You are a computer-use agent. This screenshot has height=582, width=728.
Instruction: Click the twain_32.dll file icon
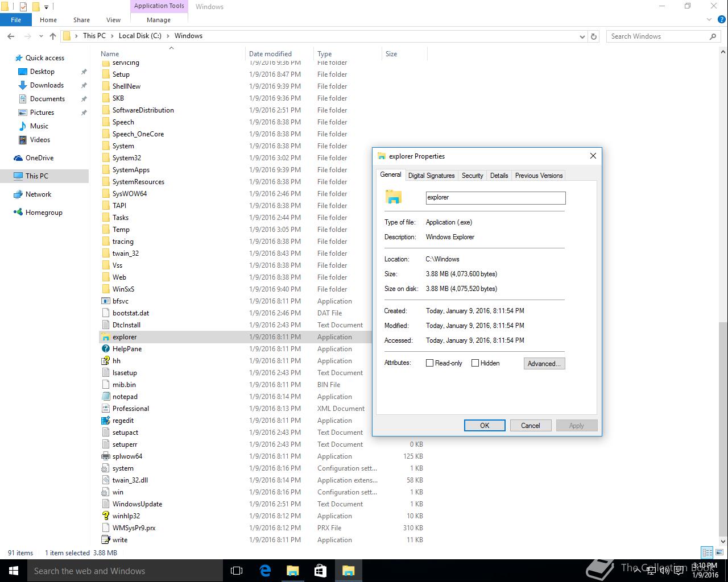105,480
